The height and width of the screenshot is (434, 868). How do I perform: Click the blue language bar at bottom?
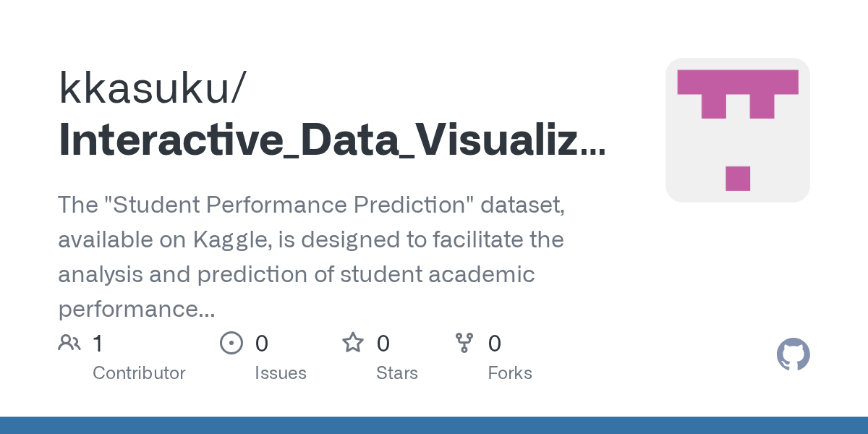[434, 425]
